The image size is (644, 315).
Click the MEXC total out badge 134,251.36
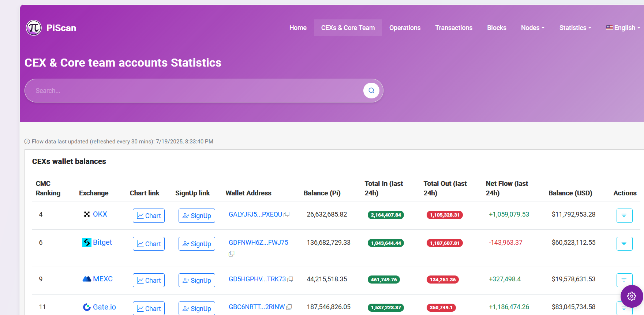[x=443, y=280]
